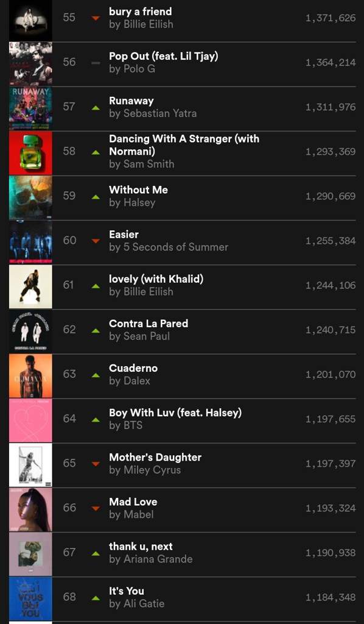Viewport: 364px width, 624px height.
Task: Click the Mad Love cover by Mabel
Action: 30,509
